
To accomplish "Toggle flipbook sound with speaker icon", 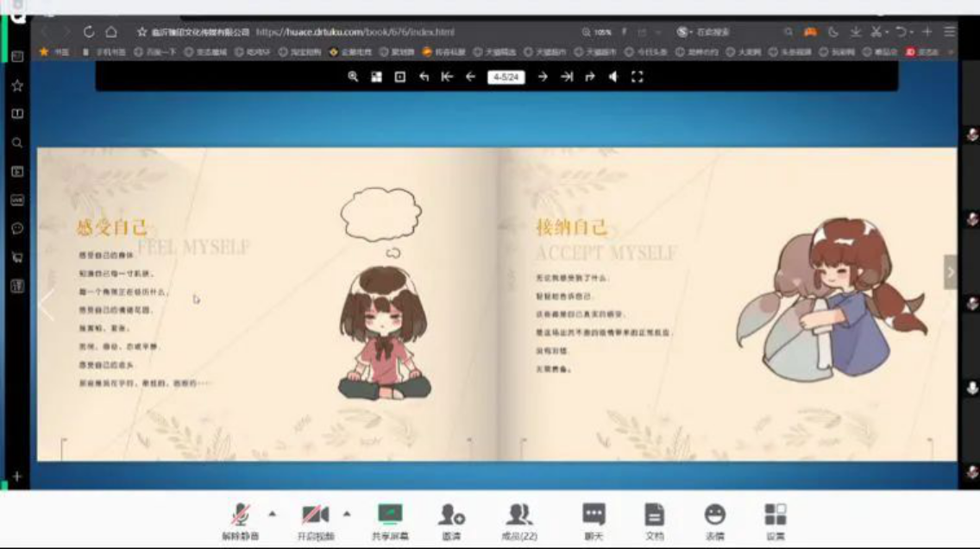I will pos(613,77).
